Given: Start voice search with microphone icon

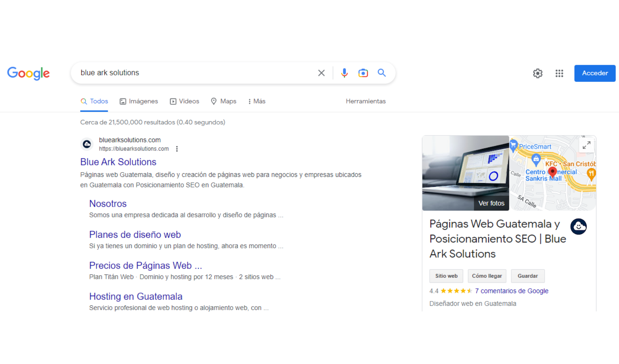Looking at the screenshot, I should click(344, 73).
